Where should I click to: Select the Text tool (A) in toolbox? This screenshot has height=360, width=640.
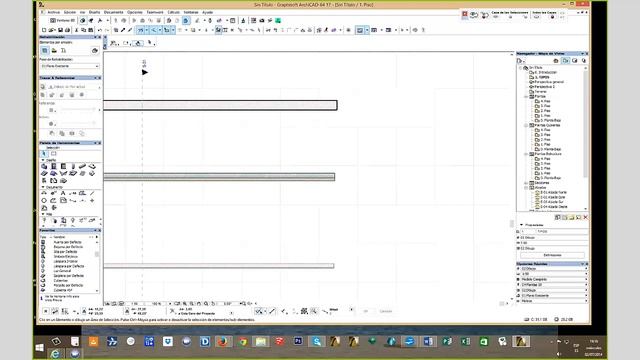63,193
